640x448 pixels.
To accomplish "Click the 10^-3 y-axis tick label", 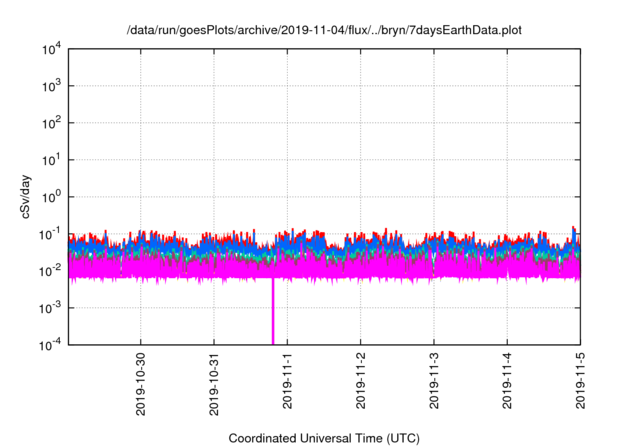I will (x=50, y=308).
